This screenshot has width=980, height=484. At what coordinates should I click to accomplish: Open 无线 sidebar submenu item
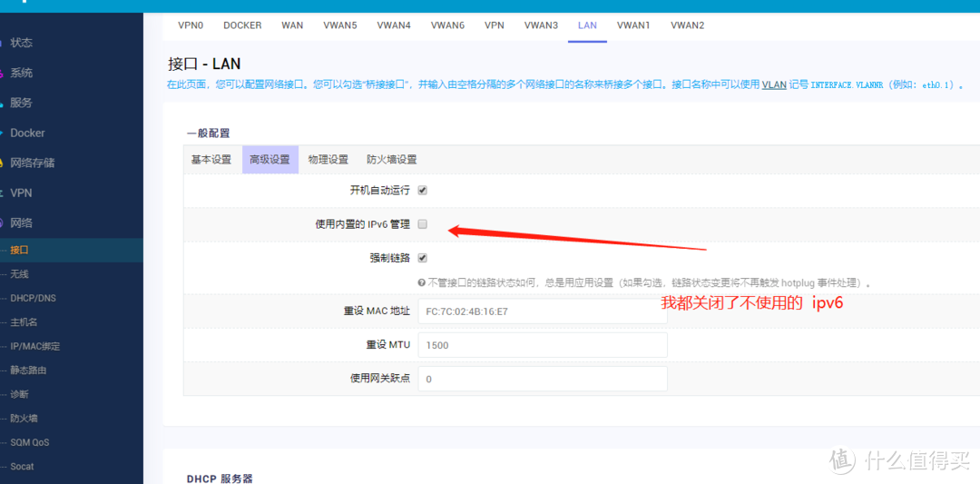pyautogui.click(x=19, y=274)
